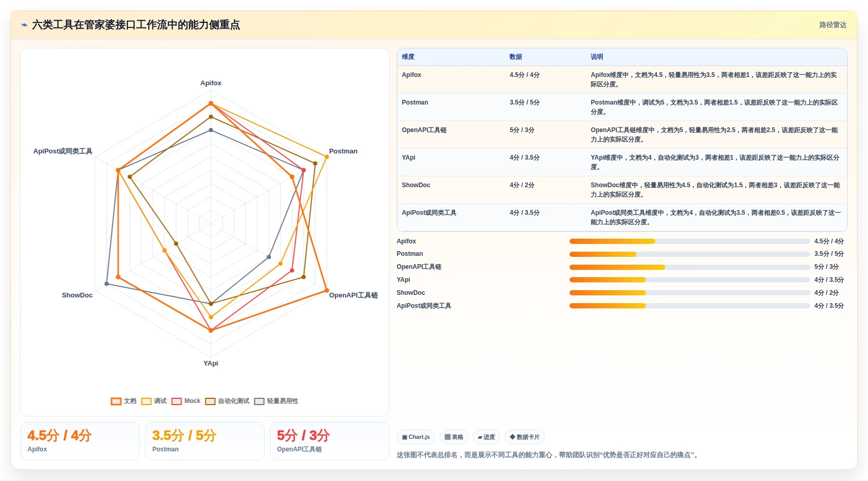Click the 维度 column header
868x481 pixels.
(408, 57)
